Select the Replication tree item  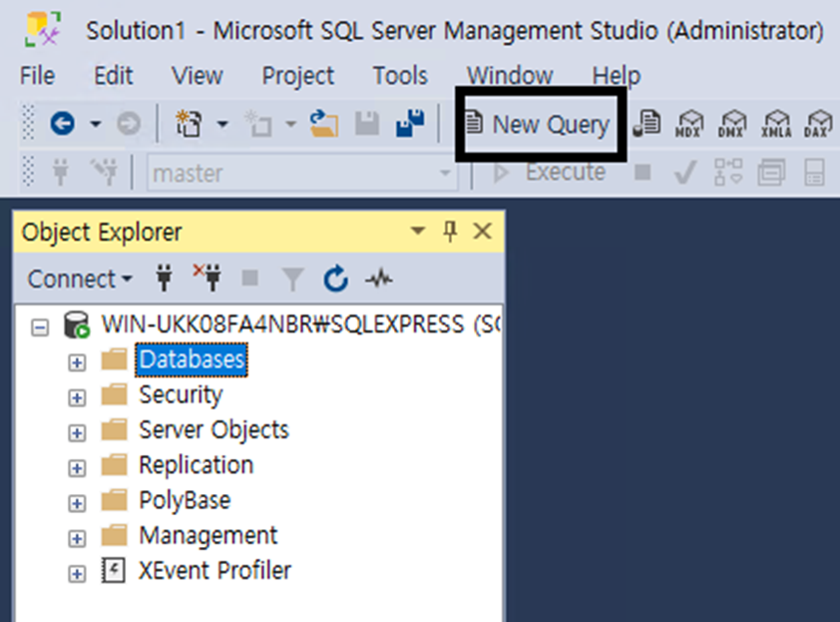197,465
